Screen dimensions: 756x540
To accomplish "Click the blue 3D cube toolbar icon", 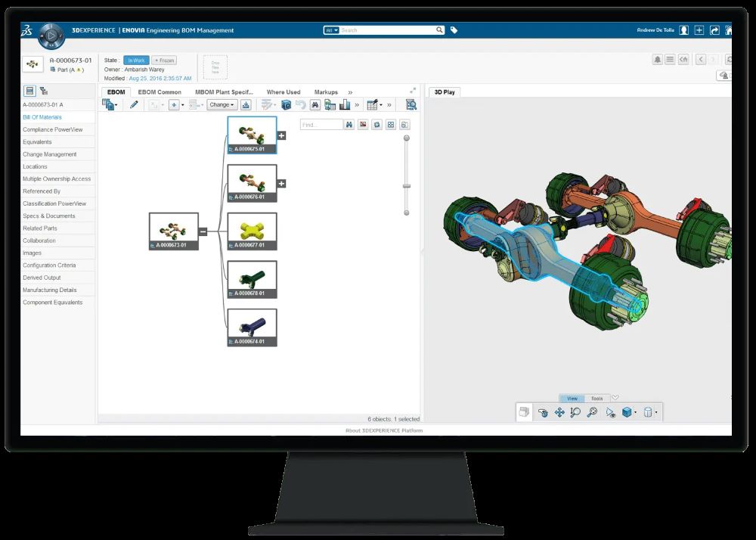I will (287, 104).
